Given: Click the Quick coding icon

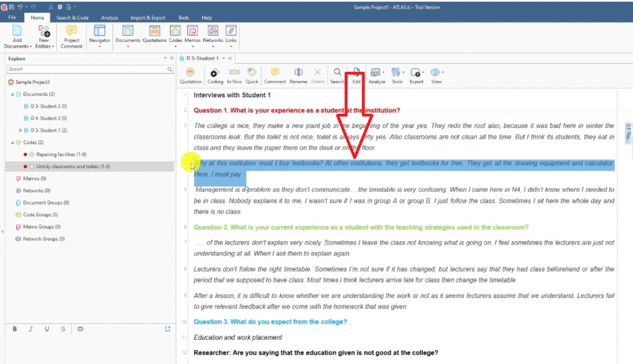Looking at the screenshot, I should tap(252, 75).
